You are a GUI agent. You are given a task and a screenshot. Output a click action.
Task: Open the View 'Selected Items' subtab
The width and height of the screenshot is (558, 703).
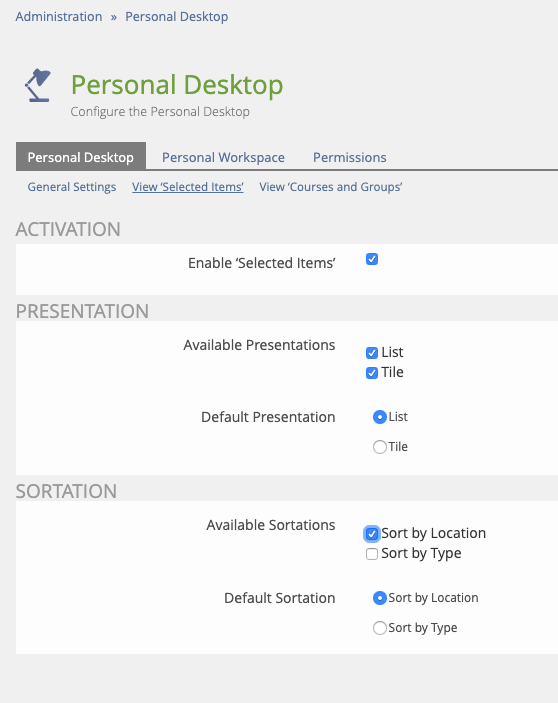click(188, 187)
